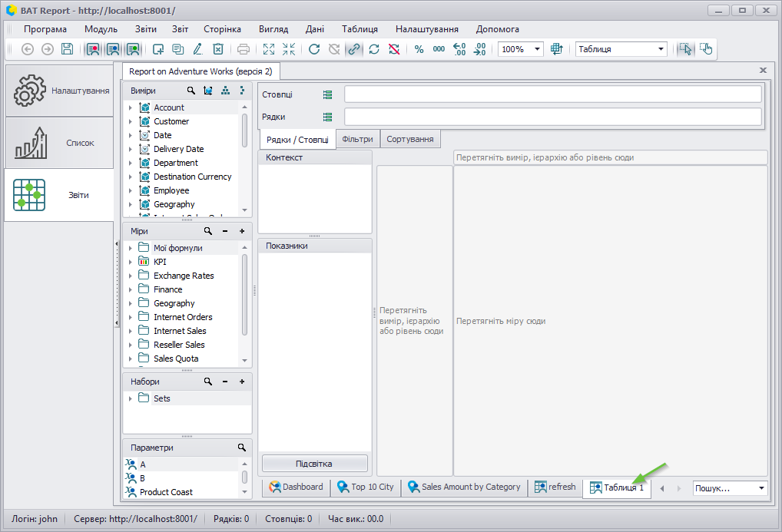Duplicate the page with the copy icon

pos(178,49)
